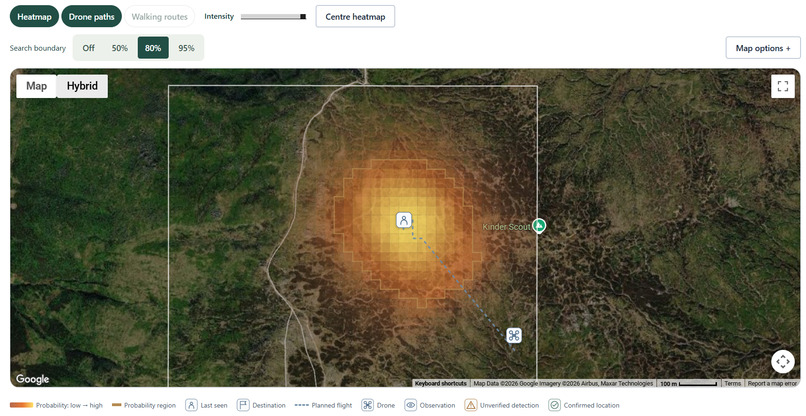The height and width of the screenshot is (416, 806).
Task: Toggle the Heatmap layer pill
Action: [x=34, y=16]
